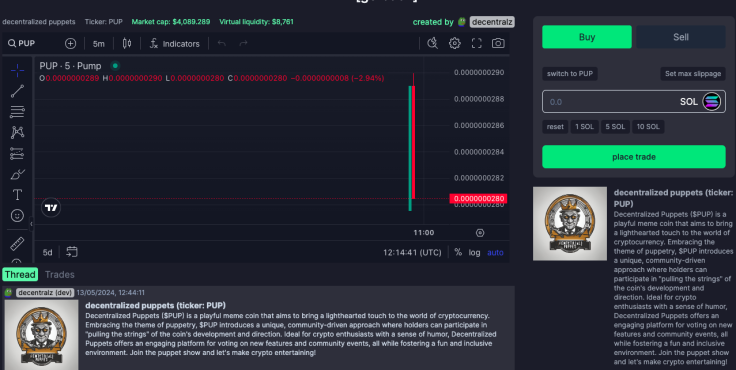The width and height of the screenshot is (736, 370).
Task: Select the Sell tab
Action: click(x=681, y=37)
